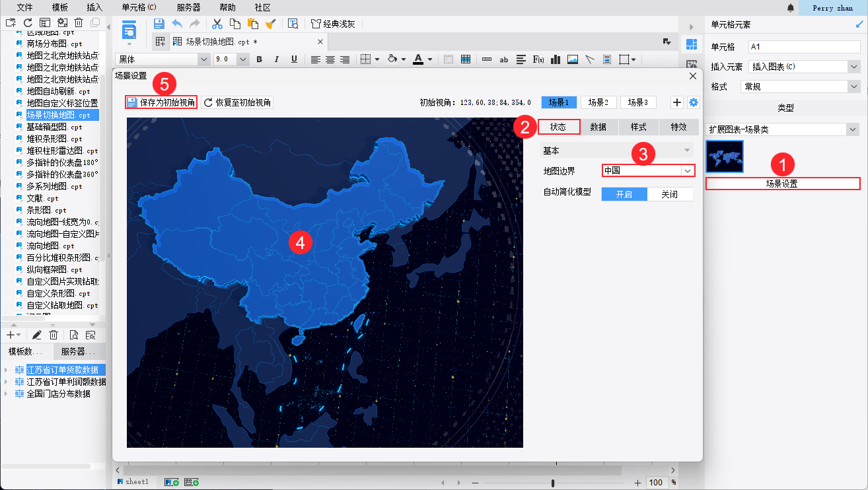Switch to 特效 tab in scene settings
The image size is (868, 490).
tap(678, 127)
